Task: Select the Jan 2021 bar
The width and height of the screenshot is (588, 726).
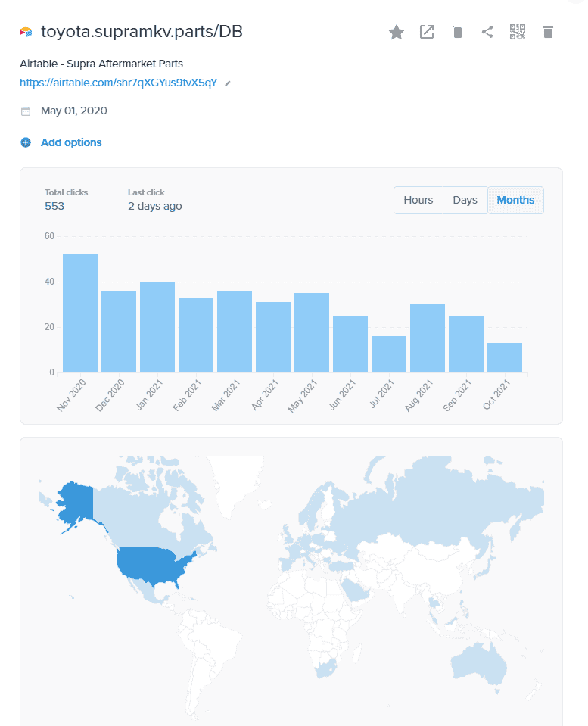Action: [157, 327]
